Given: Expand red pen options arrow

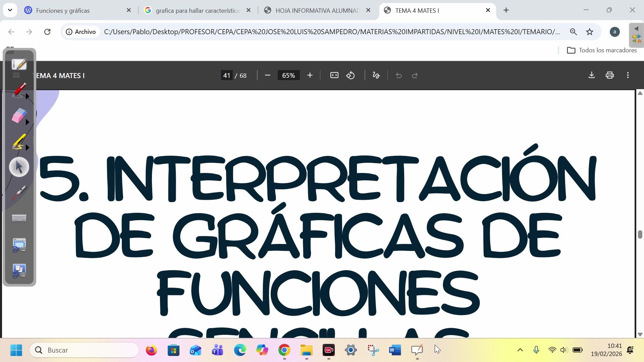Looking at the screenshot, I should pos(28,97).
